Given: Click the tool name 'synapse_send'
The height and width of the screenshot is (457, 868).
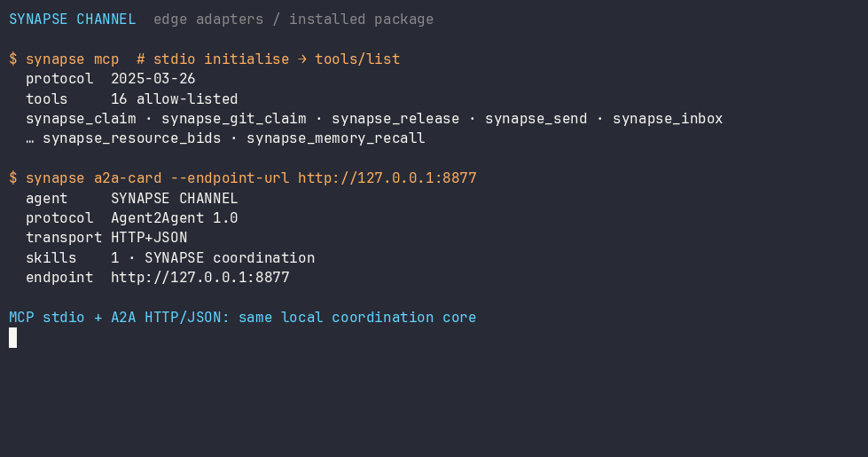Looking at the screenshot, I should tap(536, 119).
